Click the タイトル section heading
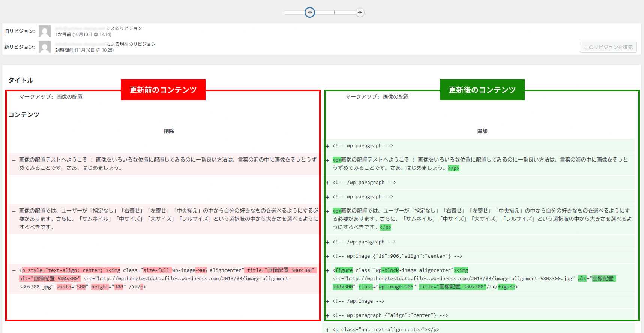 click(x=21, y=80)
